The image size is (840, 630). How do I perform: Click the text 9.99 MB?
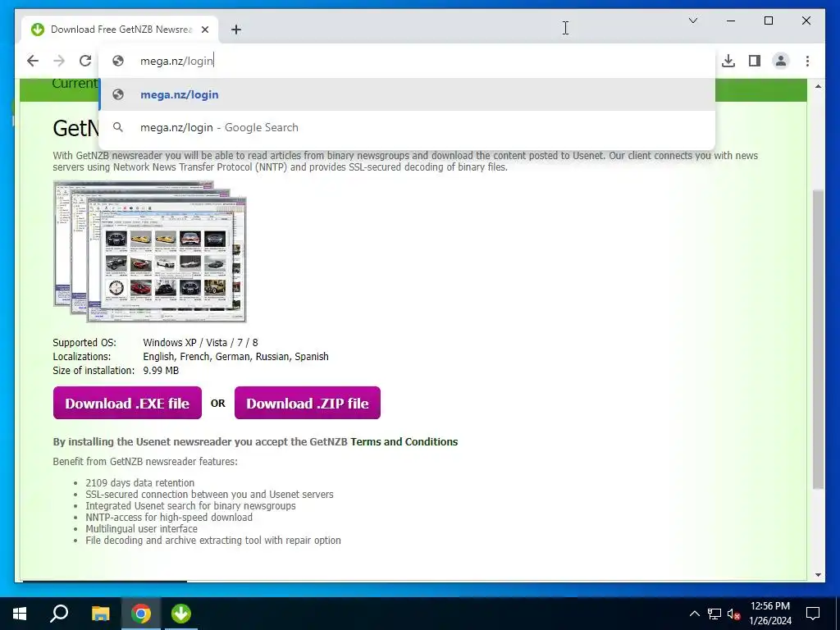161,371
